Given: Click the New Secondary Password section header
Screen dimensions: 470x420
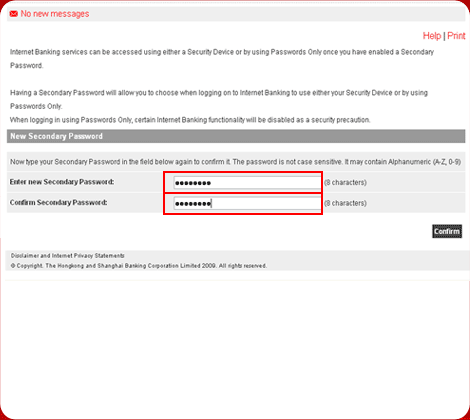Looking at the screenshot, I should [x=236, y=136].
